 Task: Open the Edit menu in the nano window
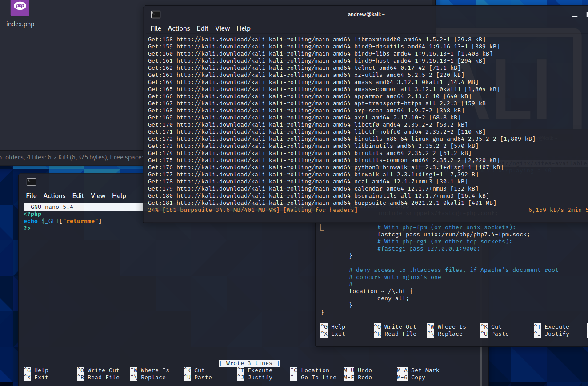click(78, 195)
